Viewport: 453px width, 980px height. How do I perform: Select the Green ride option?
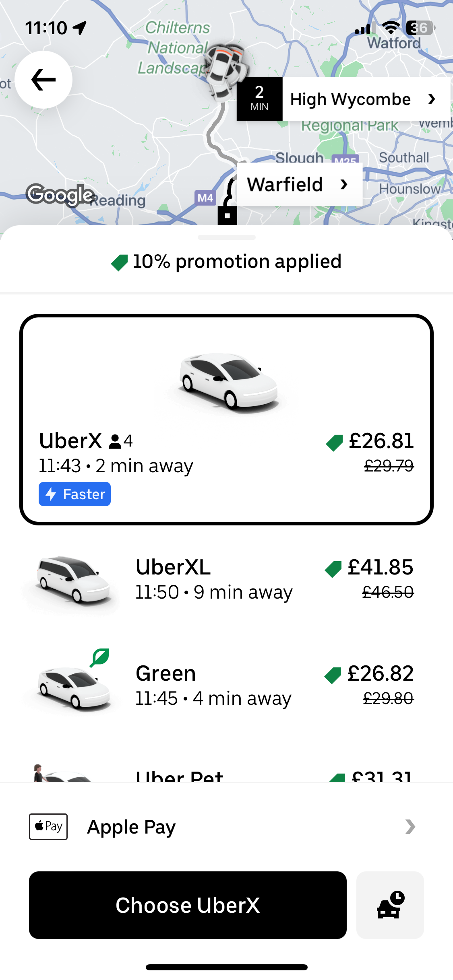[x=226, y=686]
